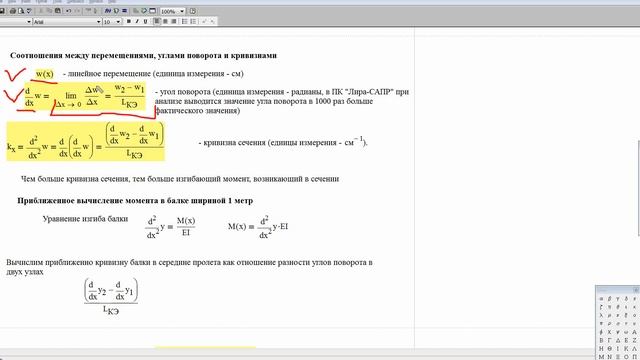Click the label 'Уравнение изгиба балки'
The image size is (640, 360).
[85, 219]
